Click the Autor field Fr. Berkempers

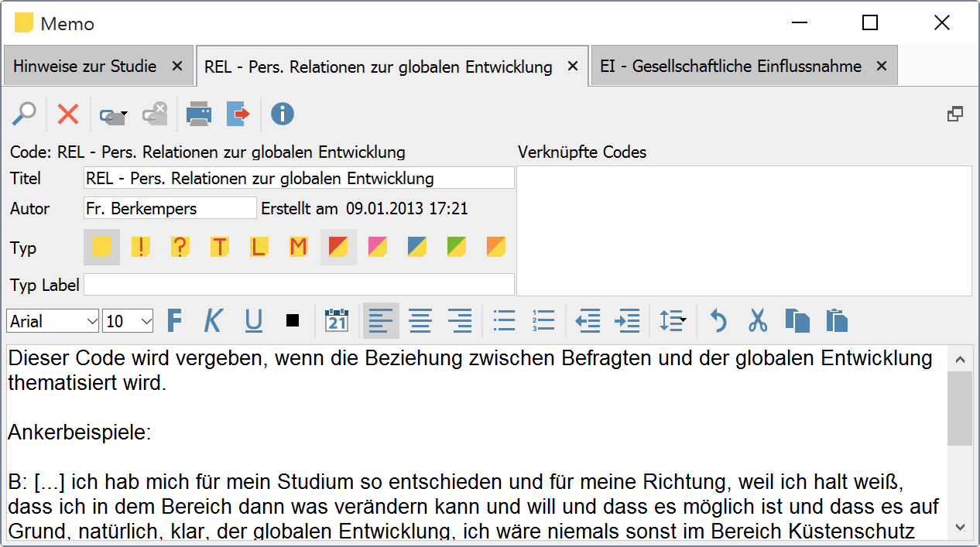170,208
